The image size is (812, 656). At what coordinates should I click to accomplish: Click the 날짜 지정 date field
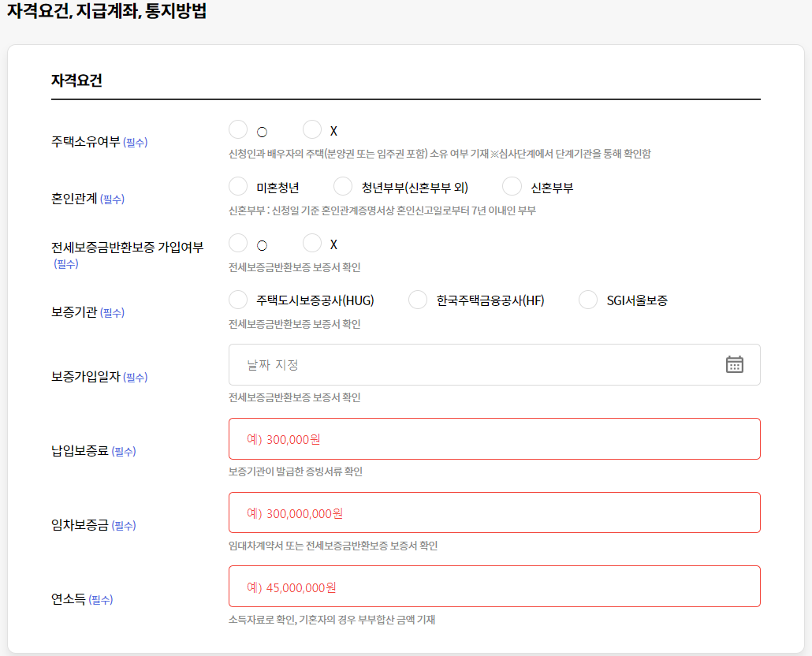click(494, 364)
